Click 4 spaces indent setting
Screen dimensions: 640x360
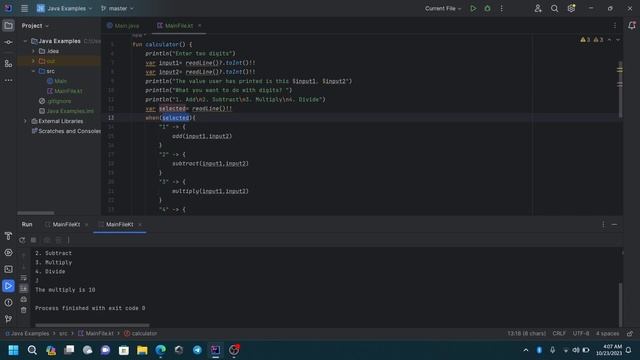[x=607, y=333]
